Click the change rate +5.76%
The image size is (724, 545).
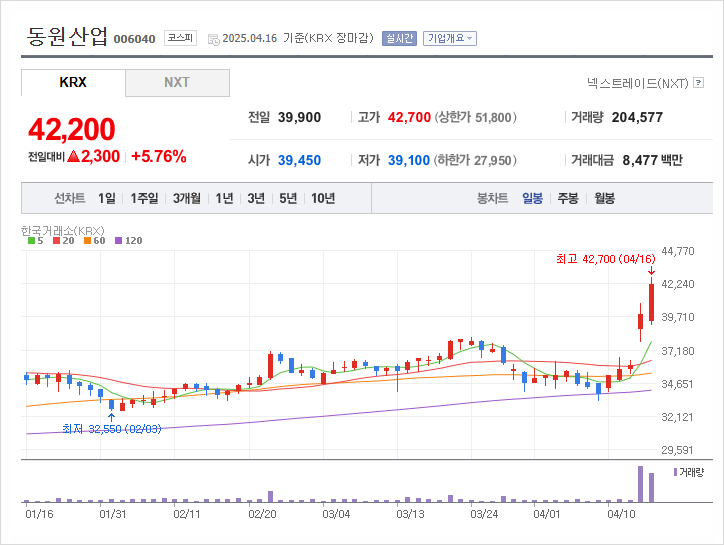pyautogui.click(x=159, y=157)
